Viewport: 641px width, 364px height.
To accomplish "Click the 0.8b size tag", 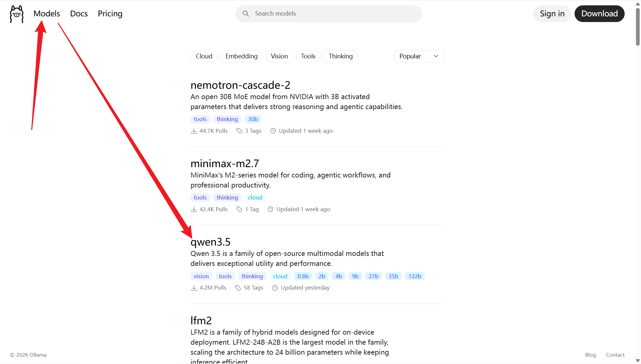I will 303,276.
